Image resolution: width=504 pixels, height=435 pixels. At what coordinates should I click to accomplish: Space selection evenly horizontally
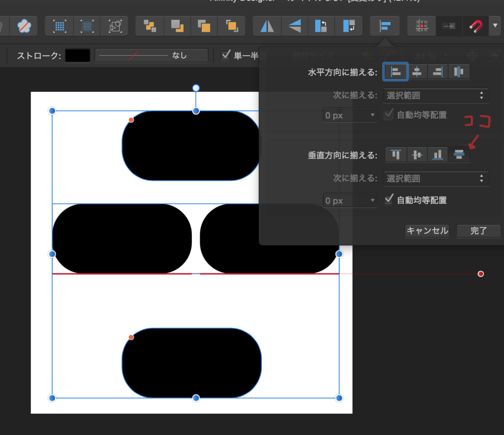coord(459,71)
